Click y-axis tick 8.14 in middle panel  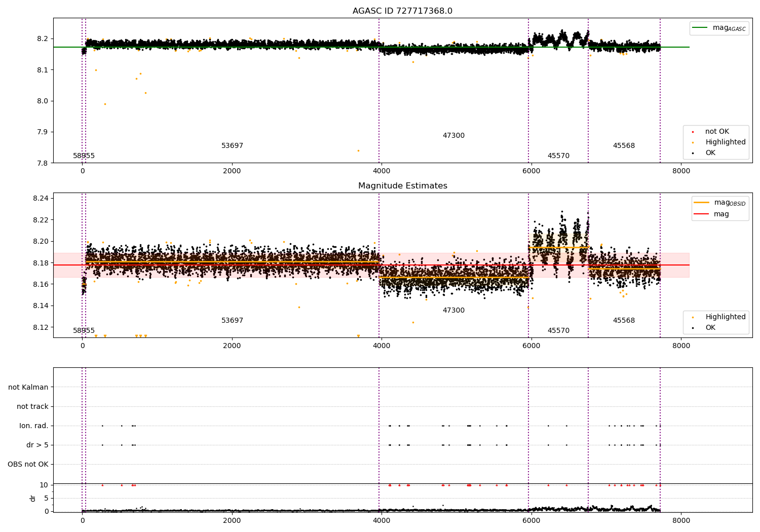pos(41,306)
